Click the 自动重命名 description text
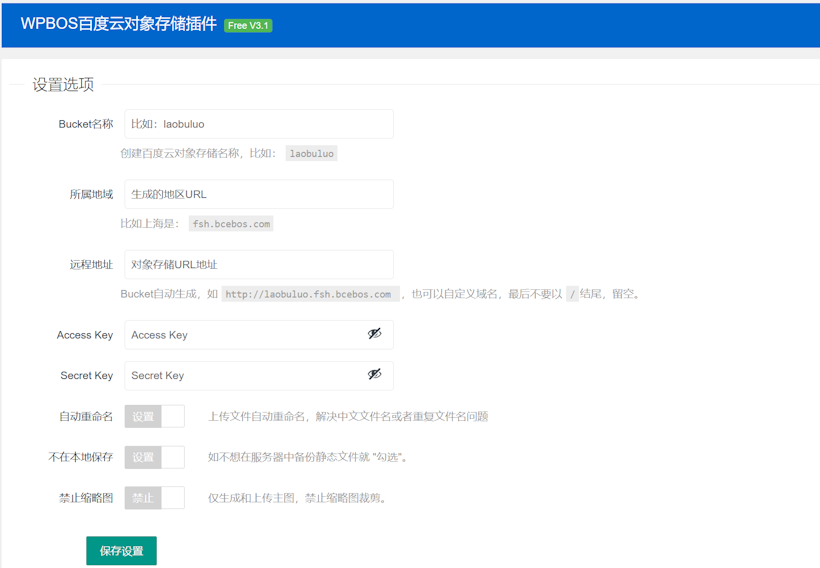The image size is (820, 568). pos(347,416)
